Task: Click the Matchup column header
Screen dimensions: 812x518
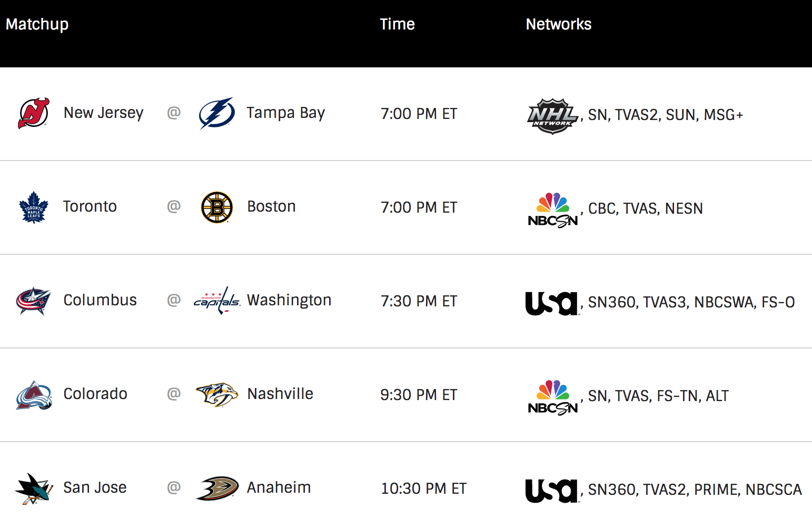Action: pos(37,24)
